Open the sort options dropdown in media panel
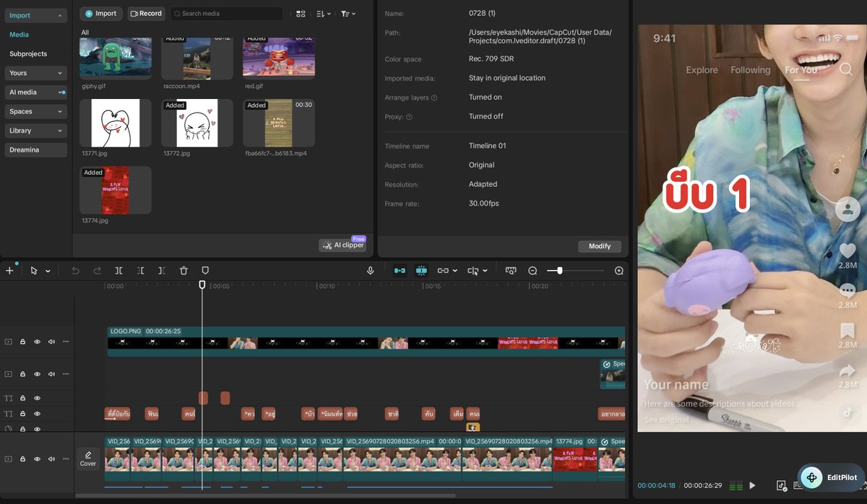 tap(324, 14)
